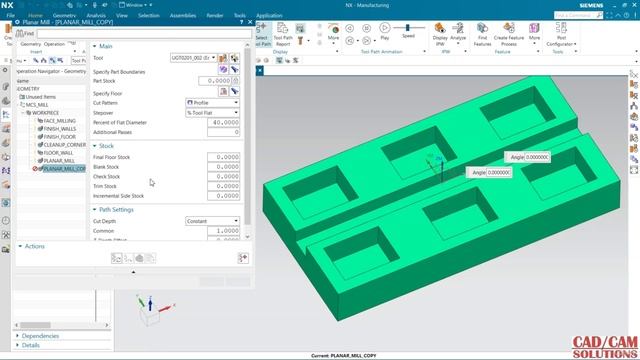Open the Cut Pattern Profile dropdown

coord(212,103)
